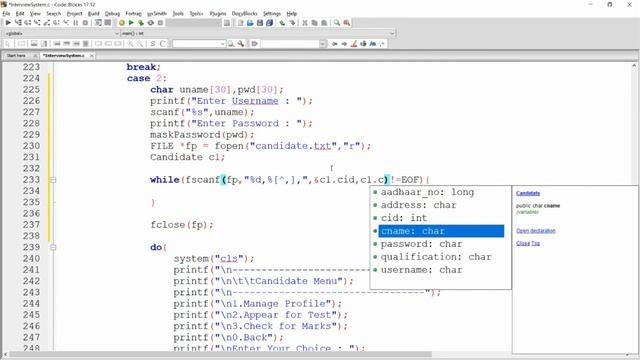Click the Abort build icon

(160, 23)
